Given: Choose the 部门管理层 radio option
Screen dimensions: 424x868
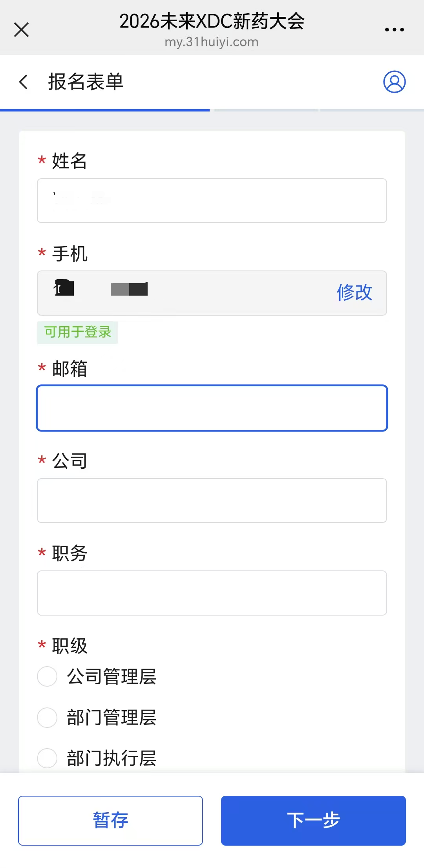Looking at the screenshot, I should [47, 717].
